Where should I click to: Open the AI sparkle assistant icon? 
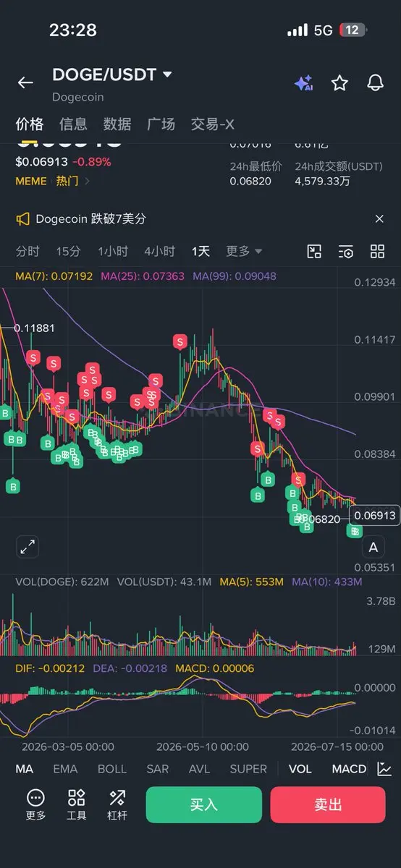click(x=303, y=82)
